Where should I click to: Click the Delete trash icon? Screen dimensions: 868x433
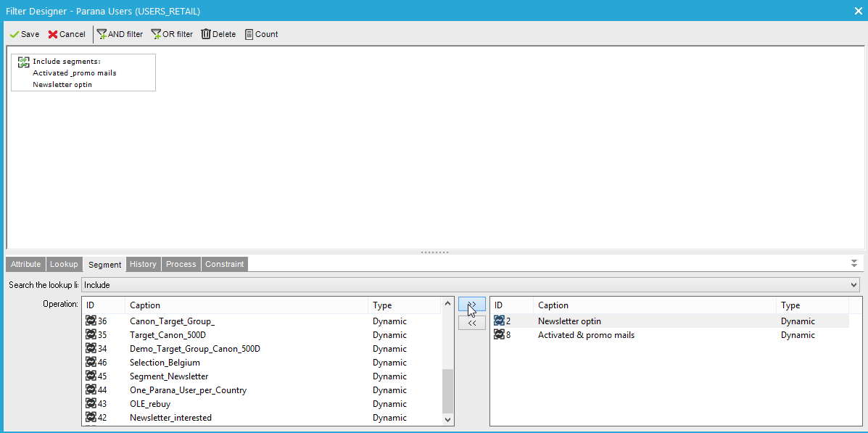(206, 34)
